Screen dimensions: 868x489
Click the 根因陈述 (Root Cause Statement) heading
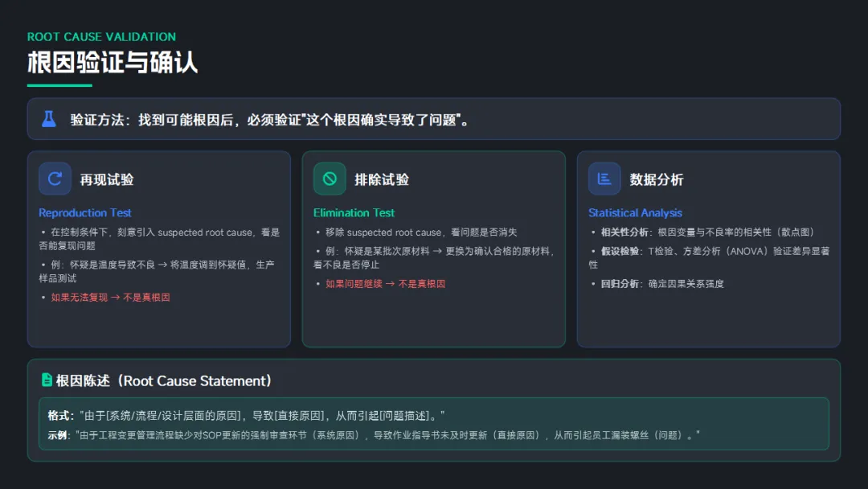[163, 380]
